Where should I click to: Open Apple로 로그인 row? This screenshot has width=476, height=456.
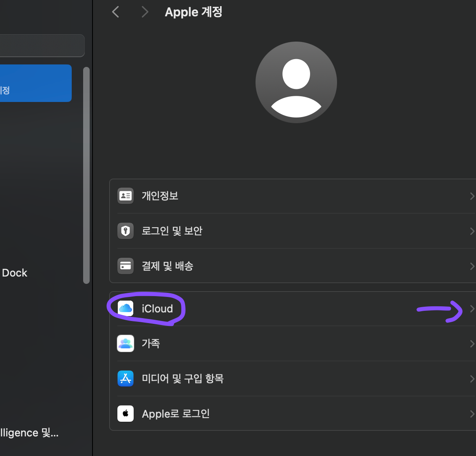tap(293, 414)
